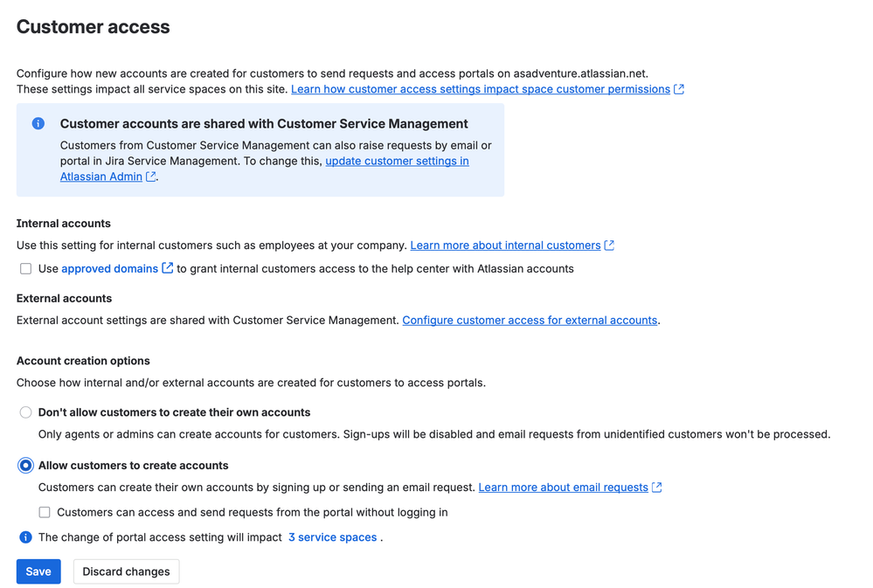Open the approved domains link

coord(110,269)
